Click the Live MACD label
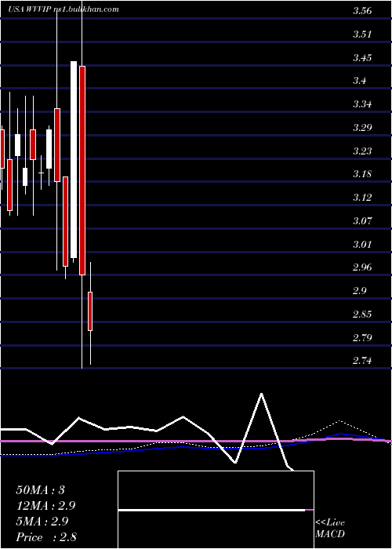This screenshot has width=392, height=549. pos(330,529)
